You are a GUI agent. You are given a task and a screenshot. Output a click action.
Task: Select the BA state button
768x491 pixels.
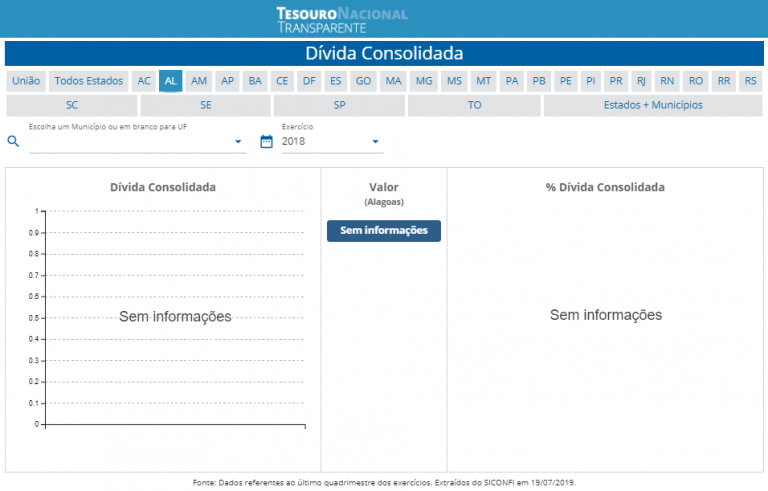(255, 81)
